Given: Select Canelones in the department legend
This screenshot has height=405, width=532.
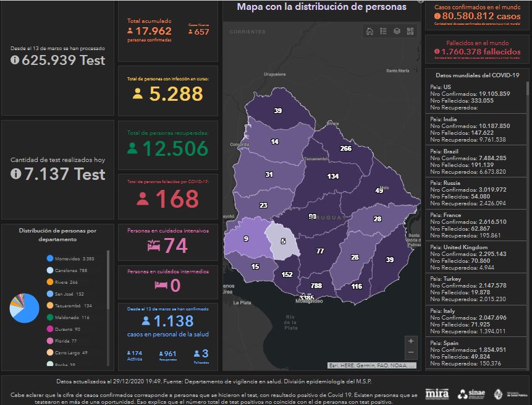Looking at the screenshot, I should (x=70, y=270).
